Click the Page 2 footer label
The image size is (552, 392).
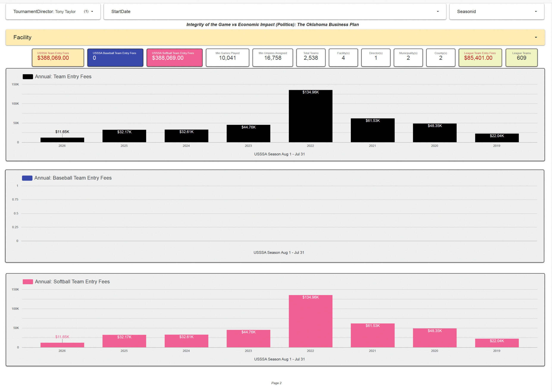coord(276,383)
